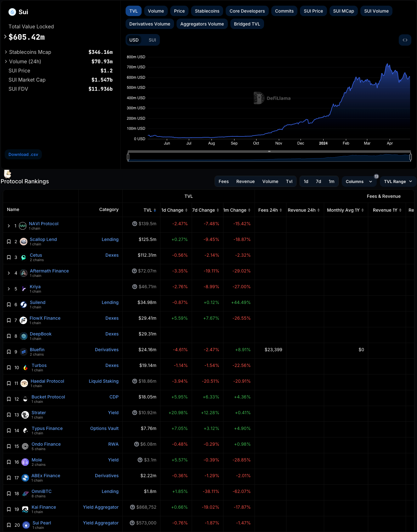Screen dimensions: 417x532
Task: Bookmark Typus Finance protocol
Action: coord(9,431)
